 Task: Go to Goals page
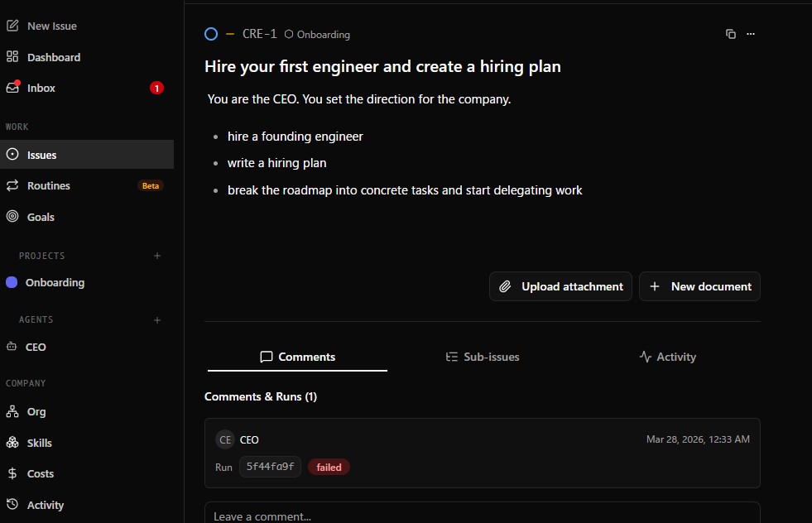41,217
